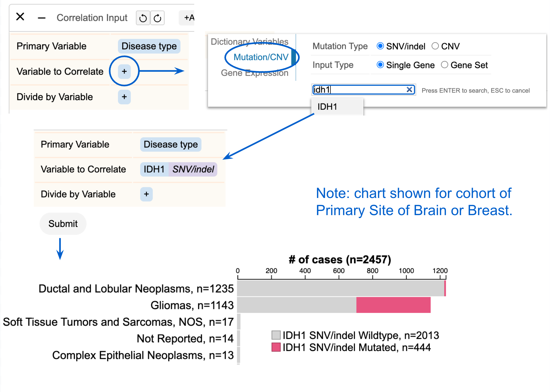This screenshot has height=392, width=550.
Task: Click the pink IDH1 Mutated legend swatch
Action: coord(276,347)
